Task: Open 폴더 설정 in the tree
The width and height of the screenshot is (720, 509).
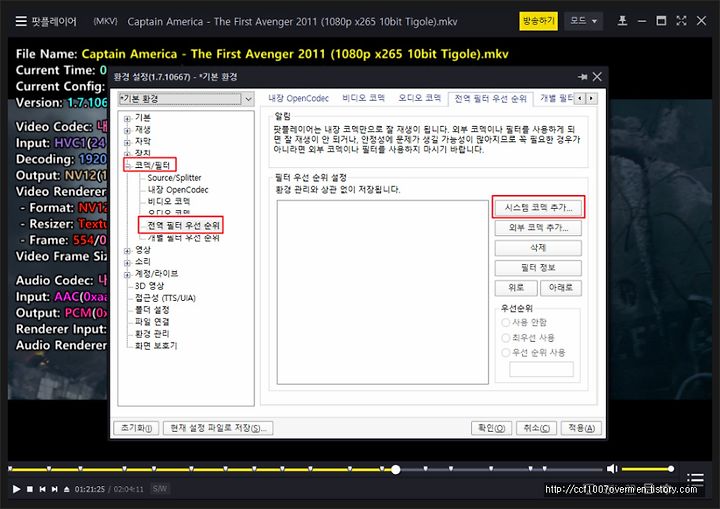Action: 152,310
